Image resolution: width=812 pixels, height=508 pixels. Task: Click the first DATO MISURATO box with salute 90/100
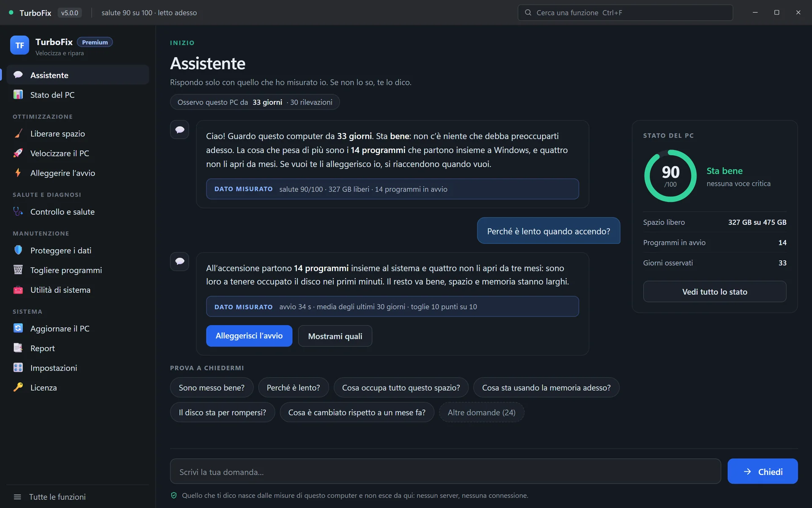pyautogui.click(x=392, y=189)
